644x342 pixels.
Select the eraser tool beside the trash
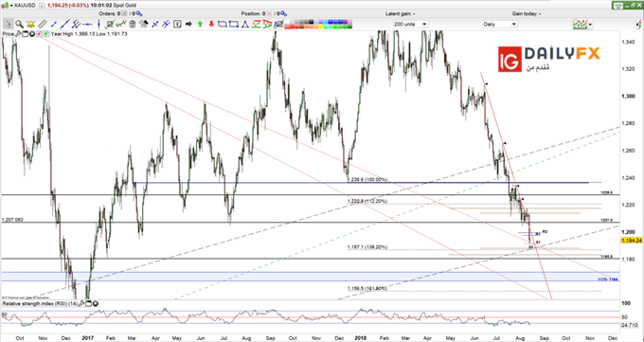click(144, 25)
